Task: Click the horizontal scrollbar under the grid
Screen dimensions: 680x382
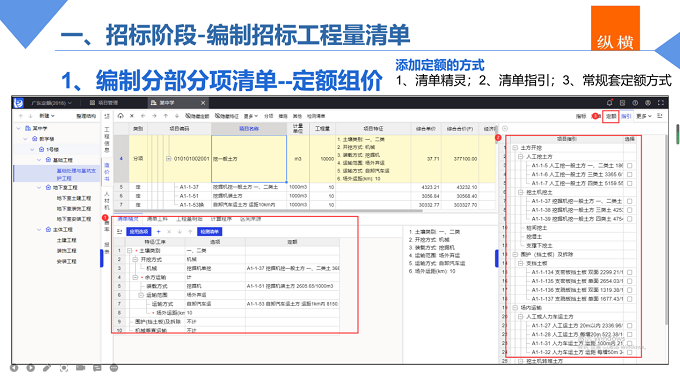Action: coord(268,211)
